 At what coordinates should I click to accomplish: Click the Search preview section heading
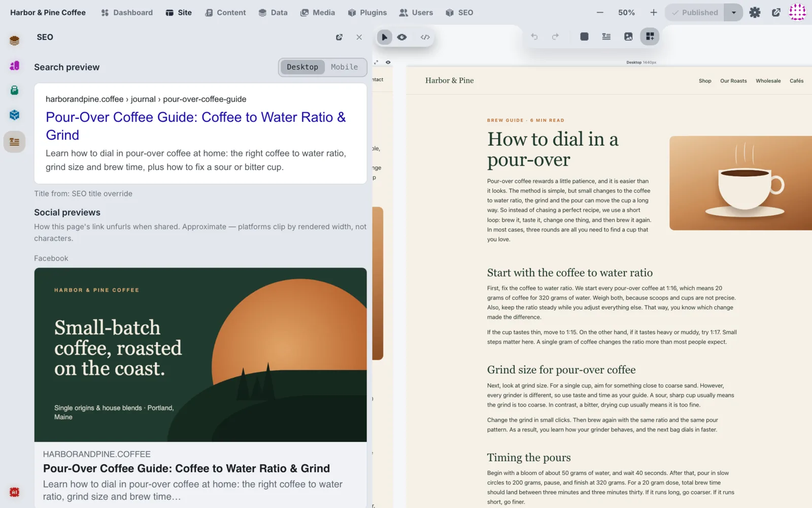pos(67,67)
